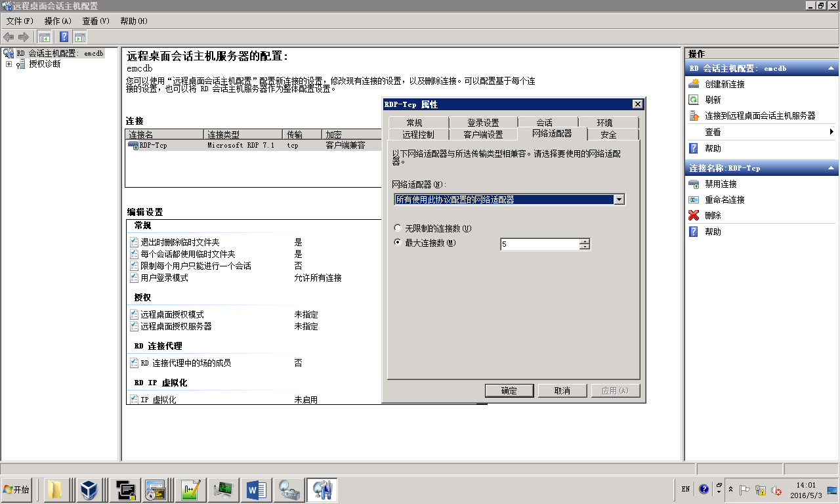This screenshot has height=504, width=840.
Task: Toggle the action pane toolbar icon
Action: coord(80,37)
